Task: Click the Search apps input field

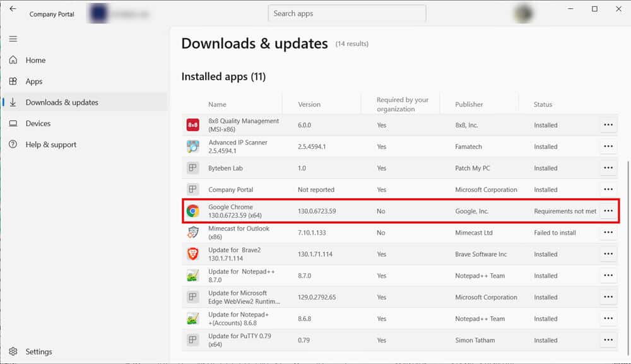Action: point(347,13)
